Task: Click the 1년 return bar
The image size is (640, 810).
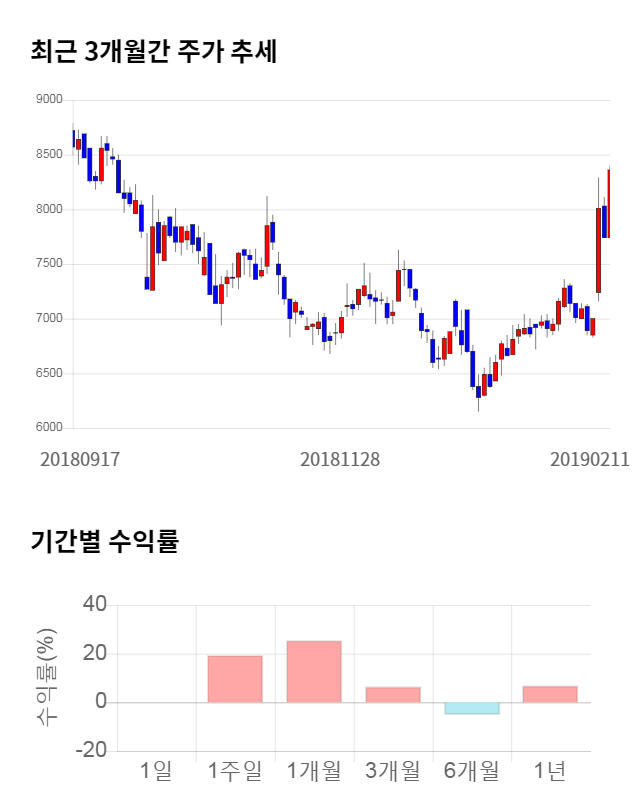Action: pos(550,694)
